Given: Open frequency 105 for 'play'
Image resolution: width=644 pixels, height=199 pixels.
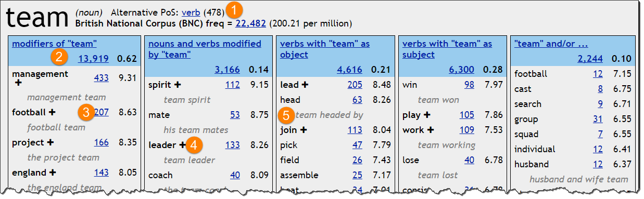Looking at the screenshot, I should click(466, 115).
